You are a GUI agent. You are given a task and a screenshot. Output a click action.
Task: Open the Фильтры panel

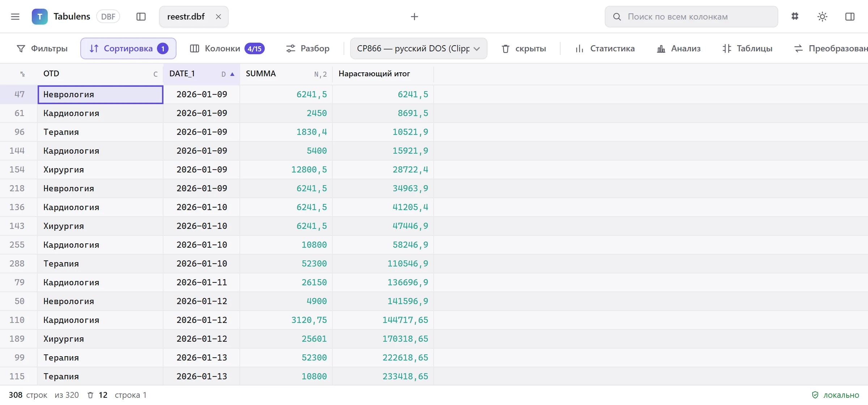coord(42,48)
